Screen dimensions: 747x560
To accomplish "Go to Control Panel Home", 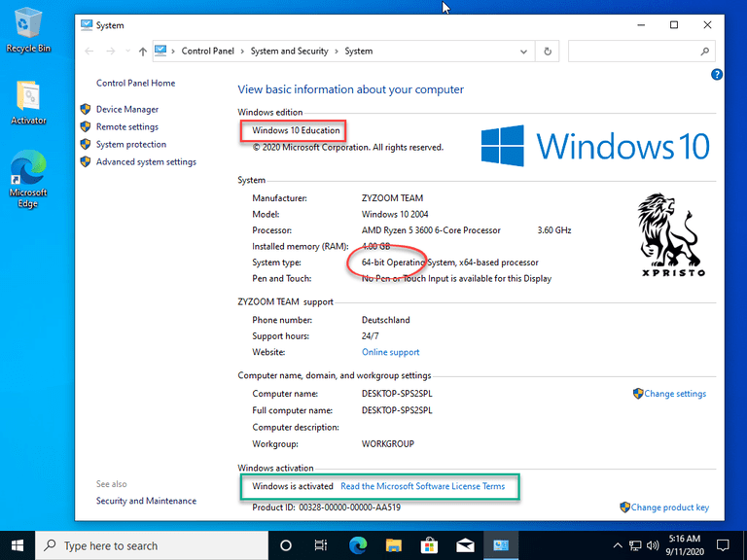I will [x=136, y=83].
